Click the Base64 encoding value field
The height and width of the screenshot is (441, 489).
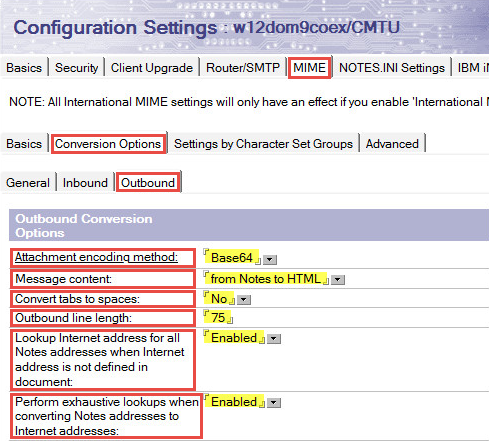tap(232, 257)
